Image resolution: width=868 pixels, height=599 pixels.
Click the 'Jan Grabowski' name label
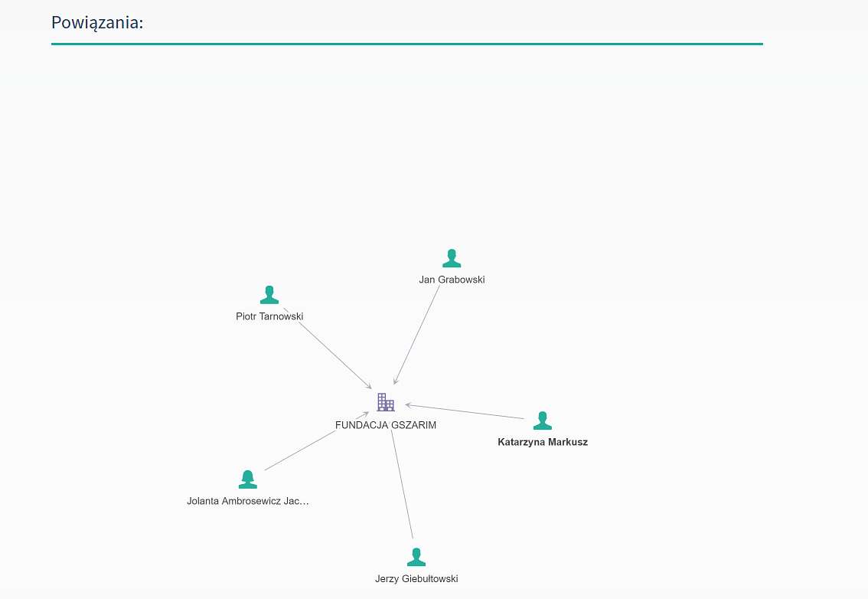pos(452,280)
